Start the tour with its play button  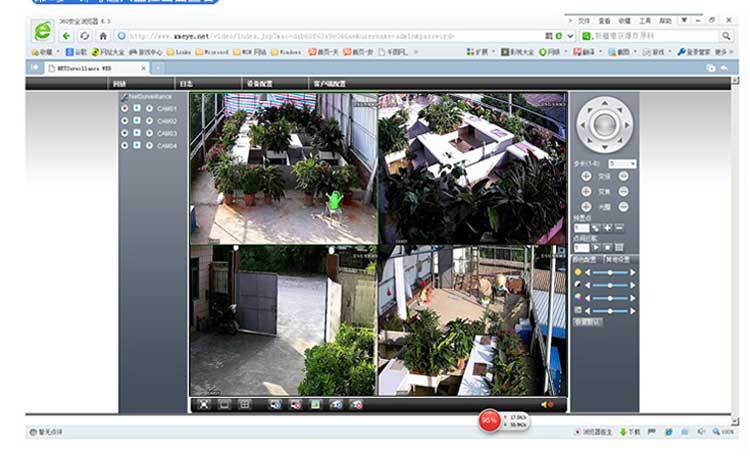coord(596,247)
